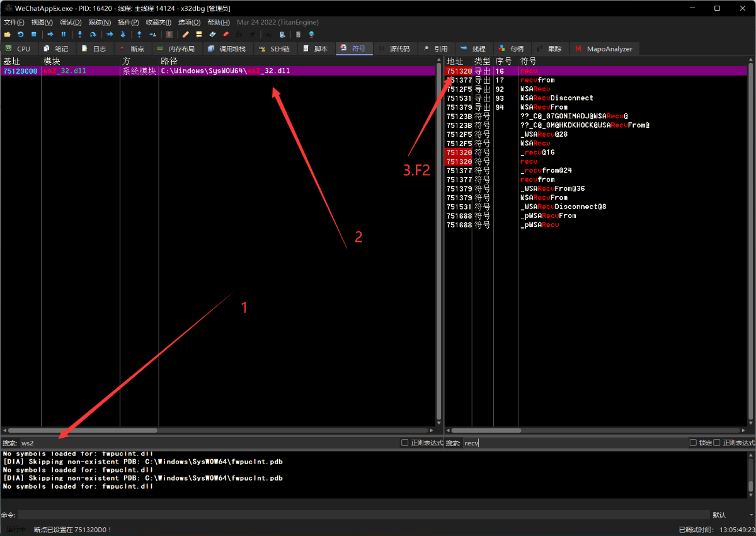Switch to the 日志 tab
Image resolution: width=756 pixels, height=536 pixels.
pos(94,48)
